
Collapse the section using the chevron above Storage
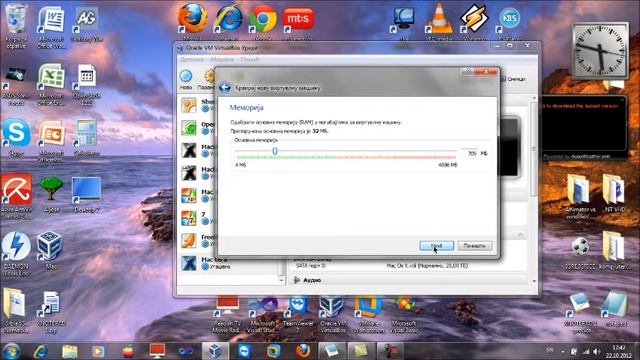(x=520, y=235)
